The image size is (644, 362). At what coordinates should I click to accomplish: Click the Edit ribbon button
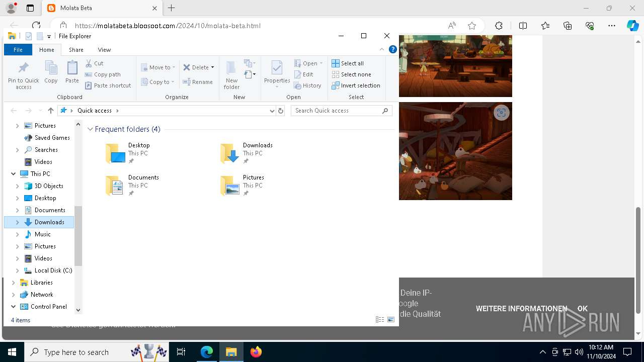[304, 74]
